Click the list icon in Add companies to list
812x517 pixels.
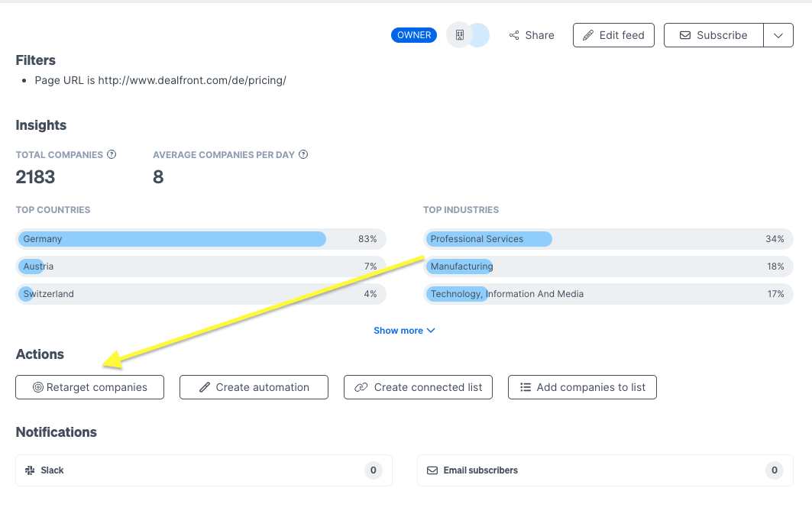coord(525,387)
